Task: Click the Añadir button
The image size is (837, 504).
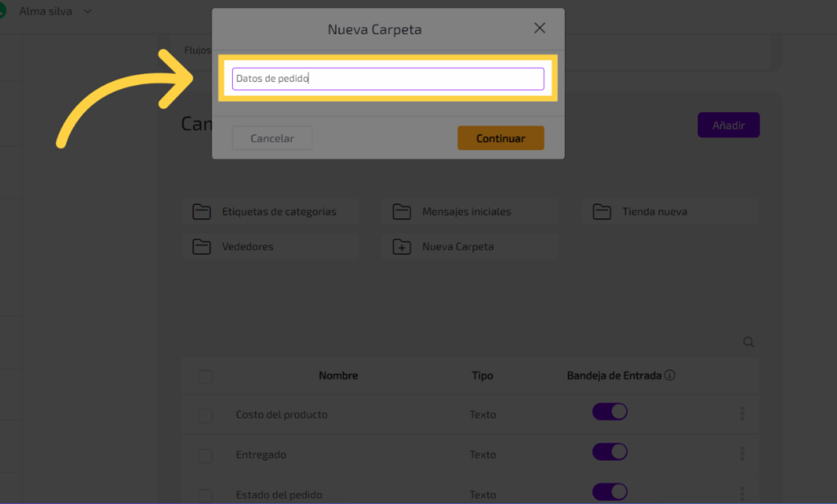Action: 728,125
